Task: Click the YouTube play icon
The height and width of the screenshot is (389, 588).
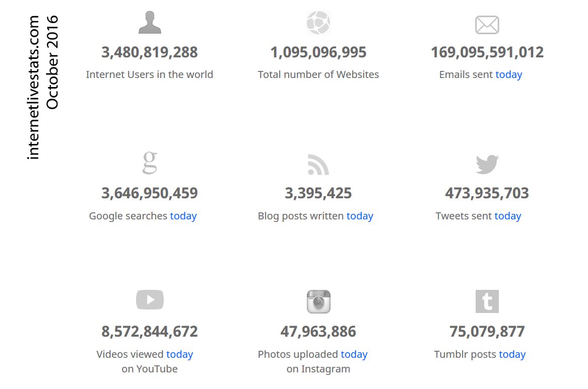Action: 150,299
